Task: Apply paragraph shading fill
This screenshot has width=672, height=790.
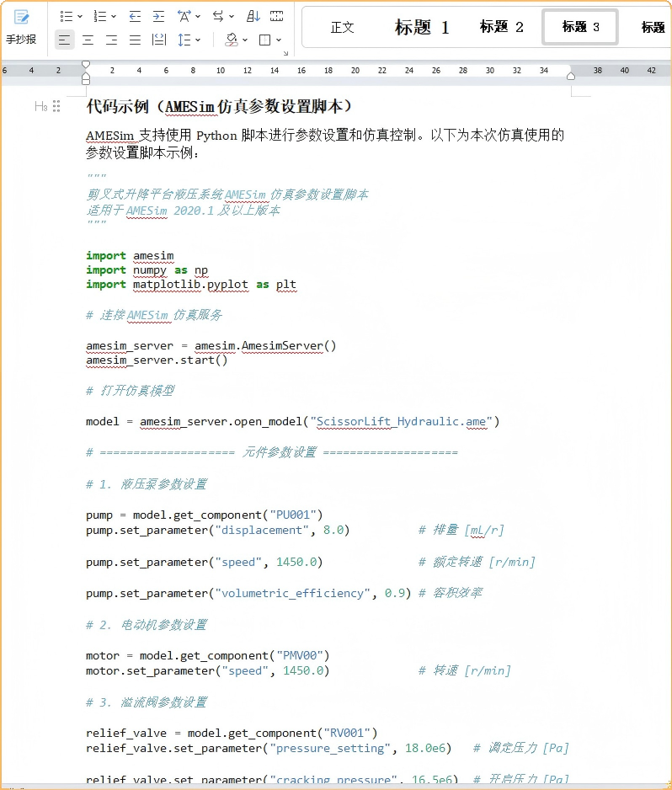Action: click(x=232, y=40)
